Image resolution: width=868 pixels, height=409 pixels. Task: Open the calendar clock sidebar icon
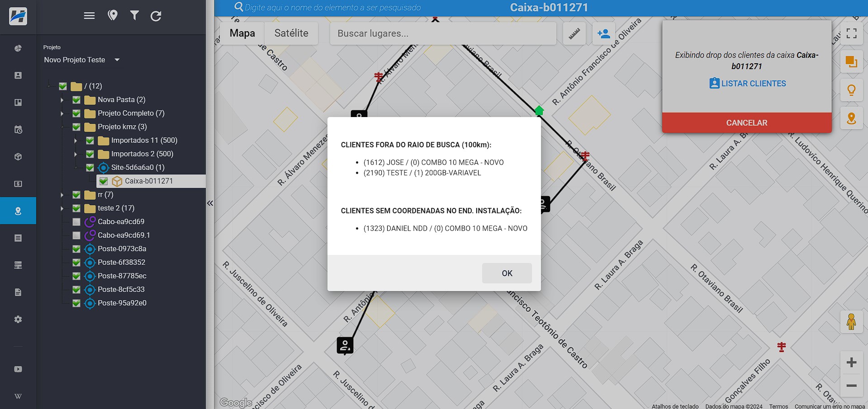18,130
